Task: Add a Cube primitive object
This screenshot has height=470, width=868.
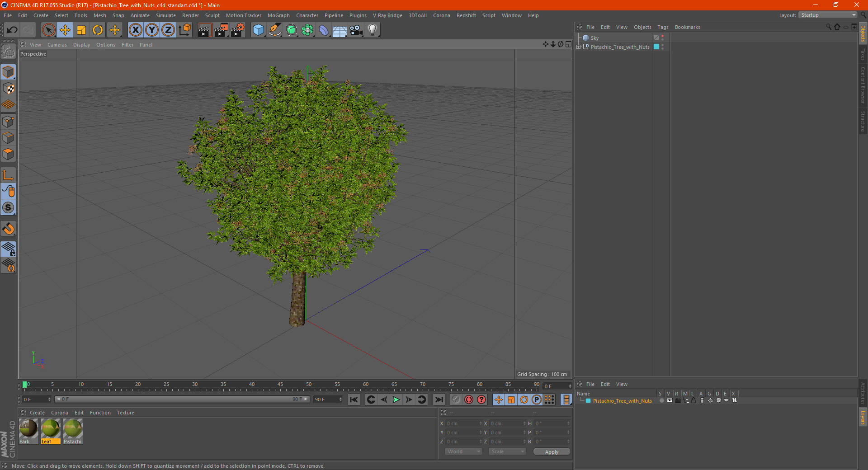Action: [x=259, y=30]
